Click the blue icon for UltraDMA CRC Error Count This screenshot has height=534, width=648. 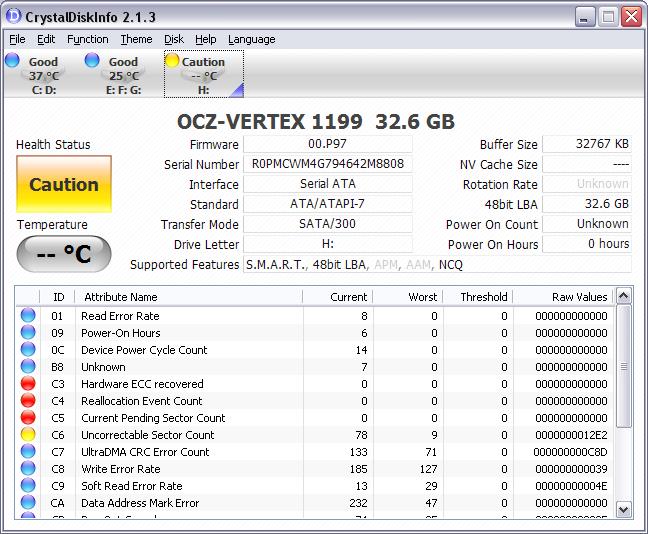28,451
